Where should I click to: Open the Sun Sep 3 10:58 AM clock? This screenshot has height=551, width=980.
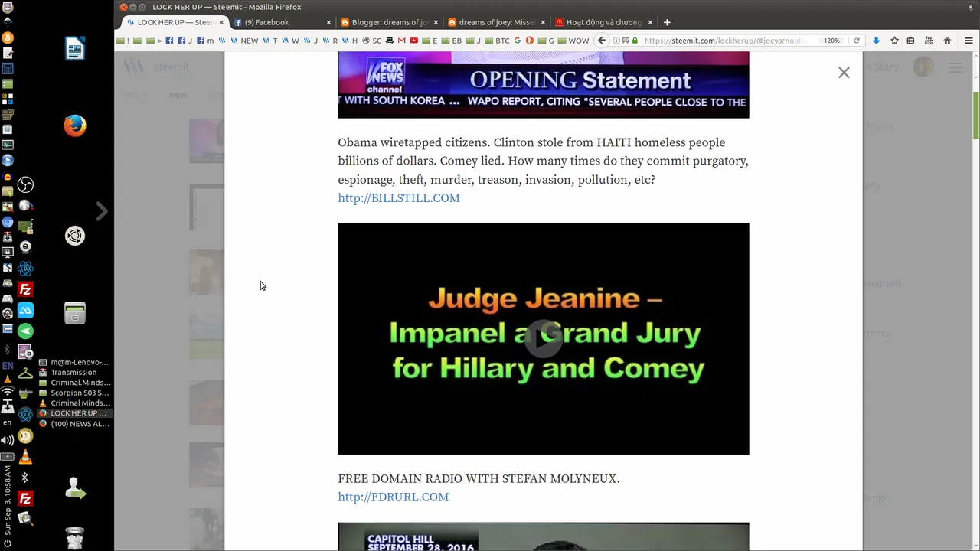tap(8, 499)
